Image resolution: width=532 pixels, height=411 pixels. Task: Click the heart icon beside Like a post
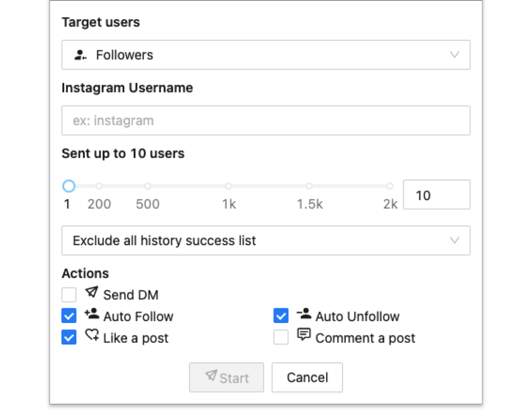click(x=92, y=336)
